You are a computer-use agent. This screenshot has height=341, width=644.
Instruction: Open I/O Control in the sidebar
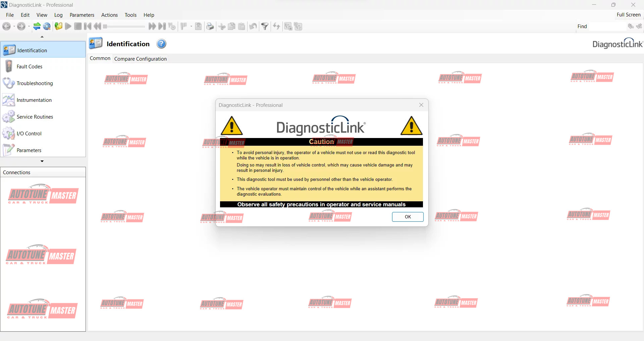click(29, 134)
